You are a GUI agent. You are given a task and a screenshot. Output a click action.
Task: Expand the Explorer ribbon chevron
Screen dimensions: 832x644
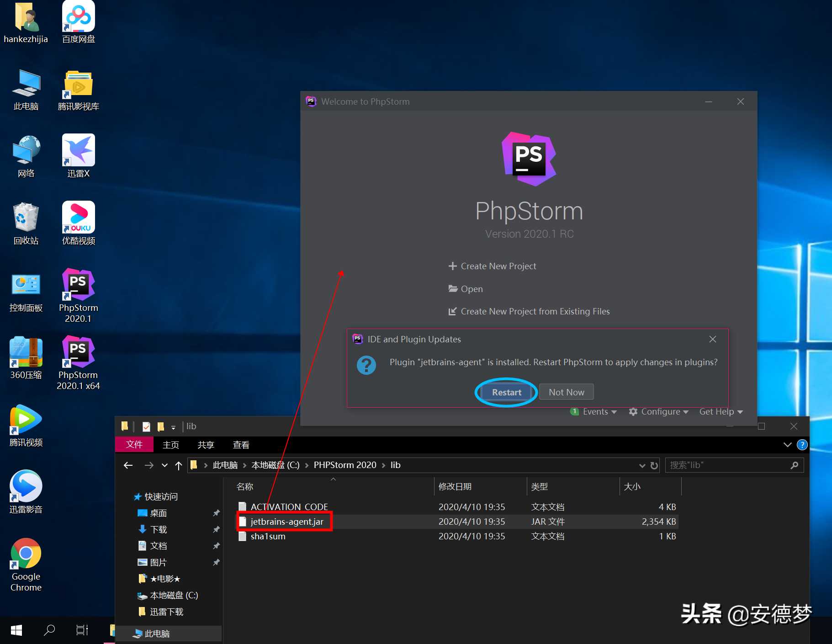(787, 445)
